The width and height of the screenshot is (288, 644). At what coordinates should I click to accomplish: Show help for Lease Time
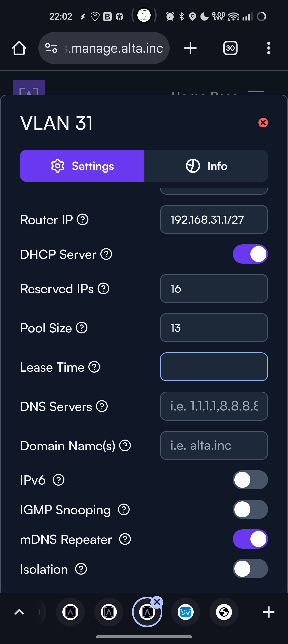pos(94,367)
